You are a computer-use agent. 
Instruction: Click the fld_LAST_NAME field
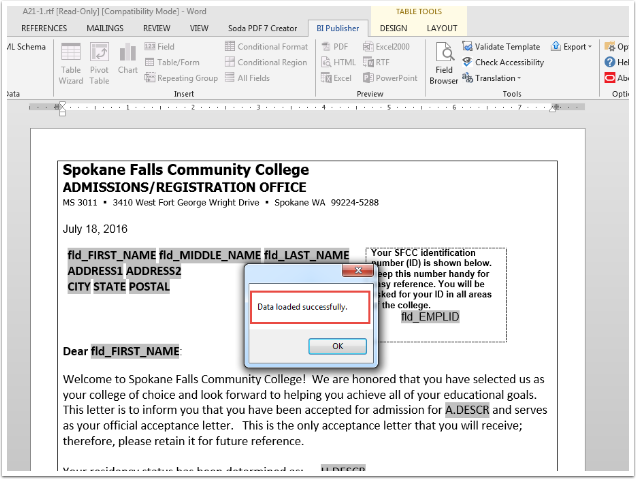[x=307, y=255]
